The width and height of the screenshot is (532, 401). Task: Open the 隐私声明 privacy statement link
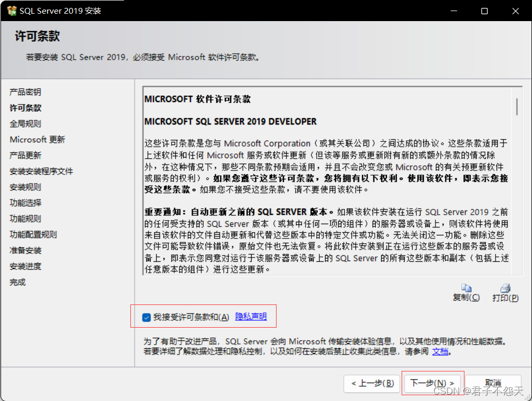tap(251, 317)
